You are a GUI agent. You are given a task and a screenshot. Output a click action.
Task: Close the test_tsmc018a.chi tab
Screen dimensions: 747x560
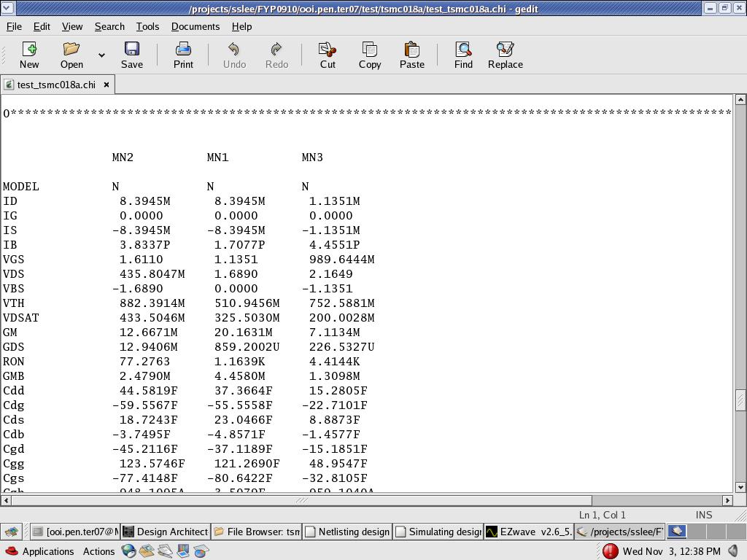coord(107,85)
